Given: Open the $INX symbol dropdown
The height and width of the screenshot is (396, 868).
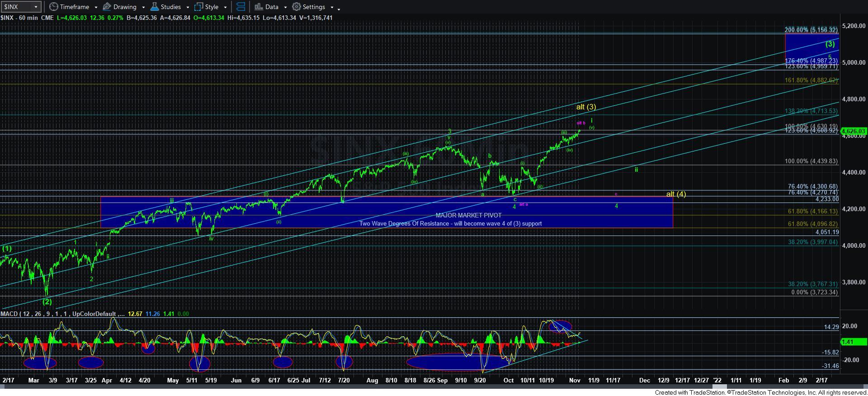Looking at the screenshot, I should 36,7.
